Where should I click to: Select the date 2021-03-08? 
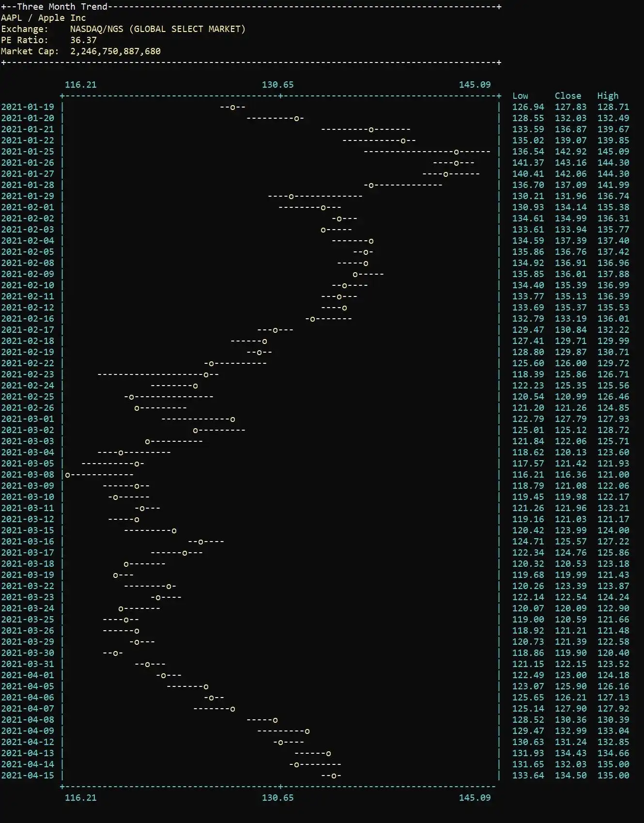pyautogui.click(x=28, y=475)
